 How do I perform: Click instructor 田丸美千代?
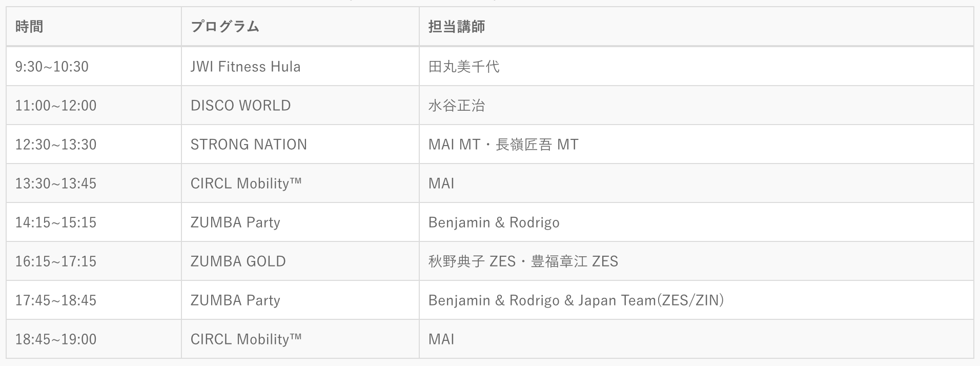coord(463,67)
